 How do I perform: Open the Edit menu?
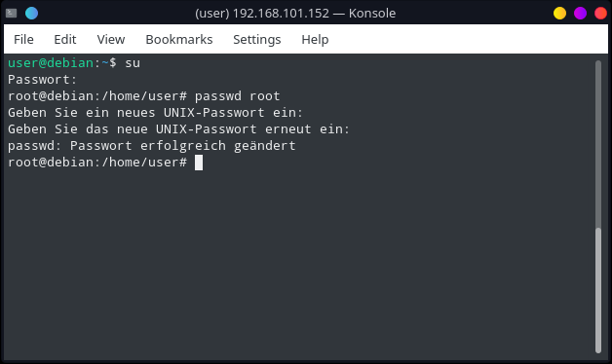point(64,39)
